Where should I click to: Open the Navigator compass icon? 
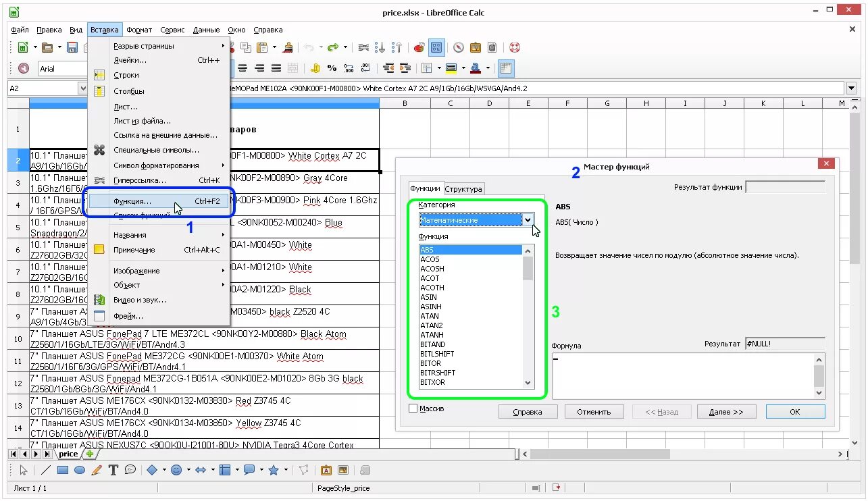tap(459, 47)
